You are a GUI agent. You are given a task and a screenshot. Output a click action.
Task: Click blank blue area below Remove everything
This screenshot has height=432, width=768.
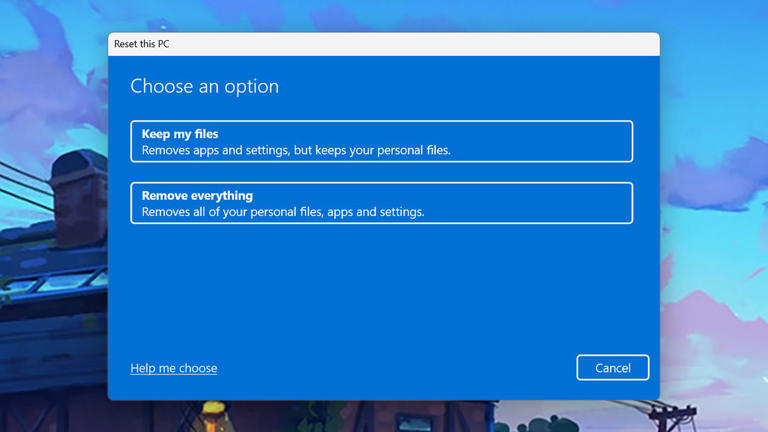382,289
